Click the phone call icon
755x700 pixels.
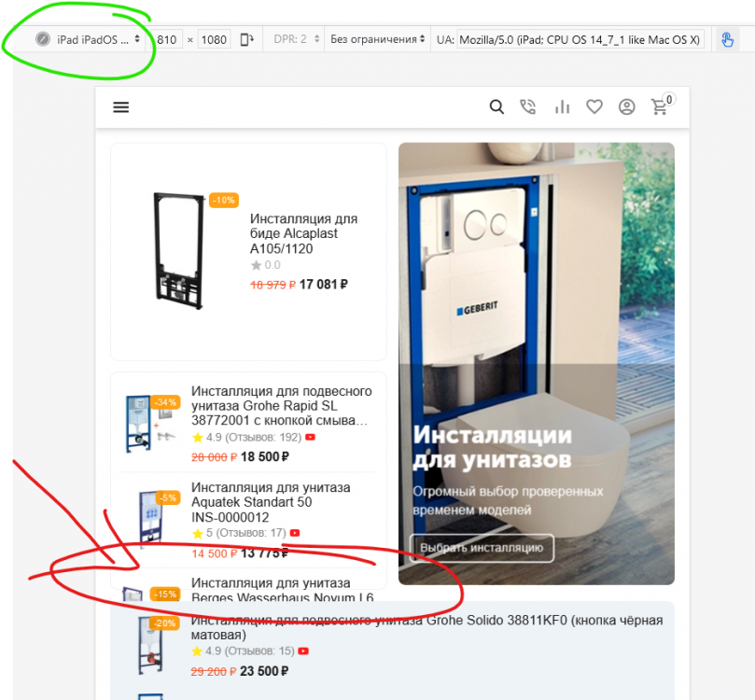tap(528, 107)
